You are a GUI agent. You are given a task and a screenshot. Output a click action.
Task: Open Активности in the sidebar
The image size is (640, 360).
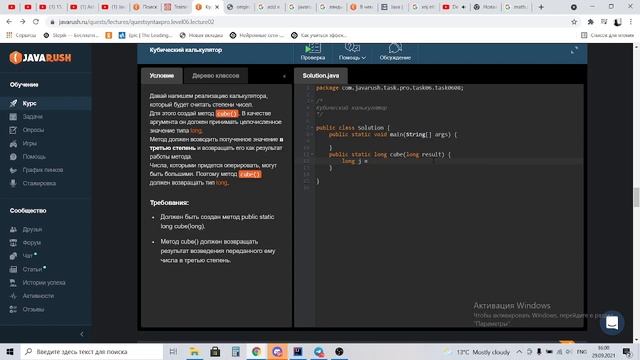(x=38, y=296)
